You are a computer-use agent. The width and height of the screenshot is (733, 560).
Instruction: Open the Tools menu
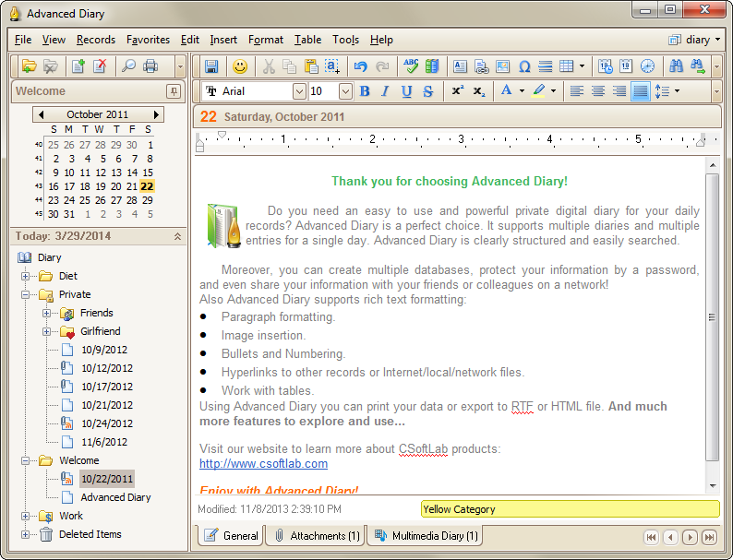coord(345,40)
